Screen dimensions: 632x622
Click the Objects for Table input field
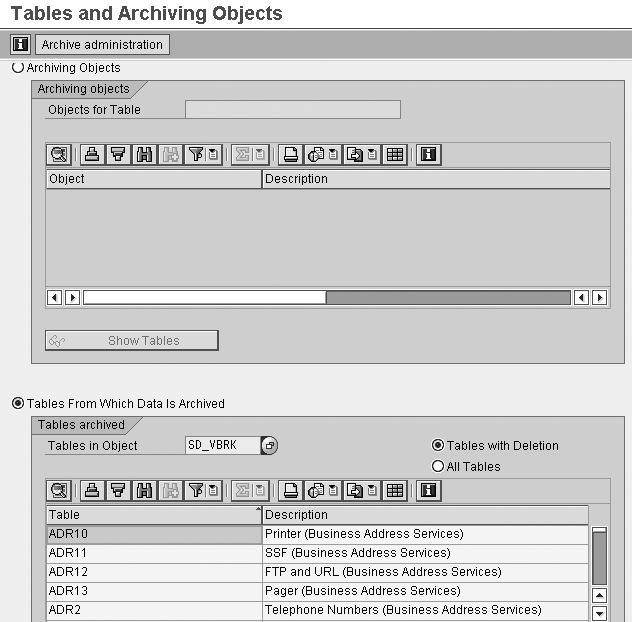coord(293,110)
